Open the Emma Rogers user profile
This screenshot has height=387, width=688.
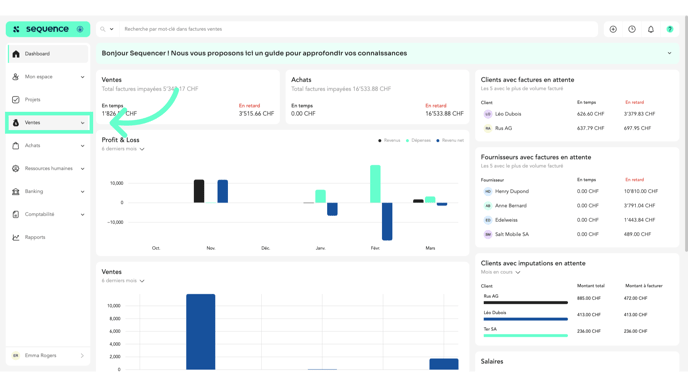pos(48,355)
